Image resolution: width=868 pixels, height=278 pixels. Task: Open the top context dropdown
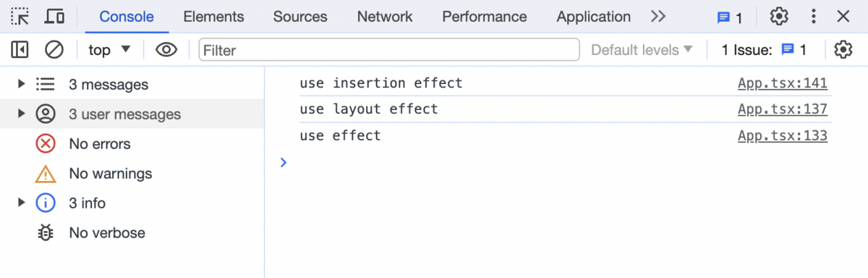tap(109, 50)
